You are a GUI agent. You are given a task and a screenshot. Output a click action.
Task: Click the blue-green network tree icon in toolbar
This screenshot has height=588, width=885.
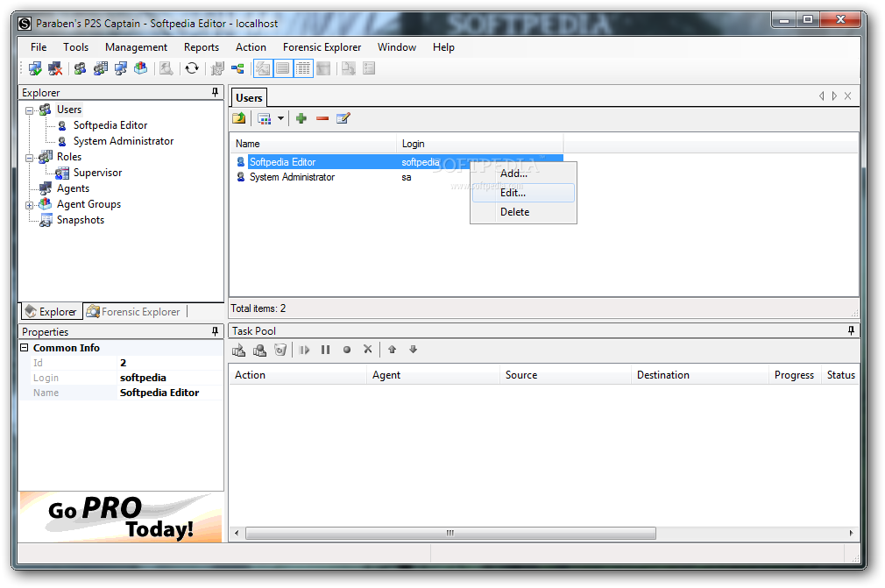(237, 69)
